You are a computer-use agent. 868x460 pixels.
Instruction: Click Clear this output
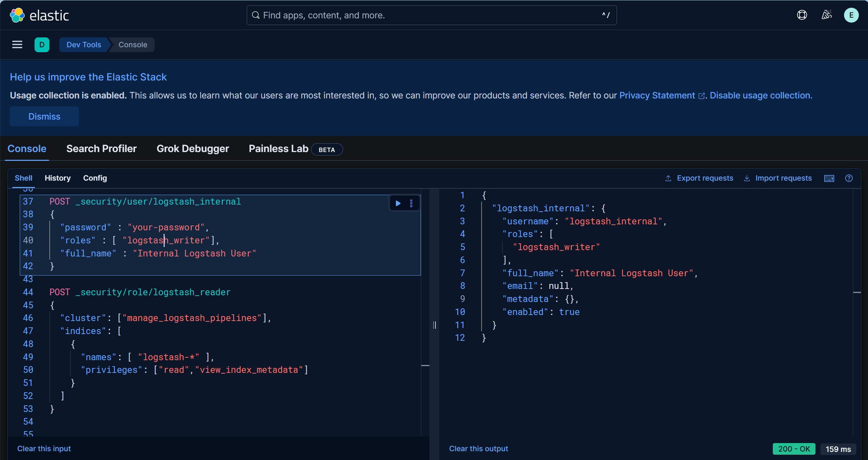tap(478, 449)
